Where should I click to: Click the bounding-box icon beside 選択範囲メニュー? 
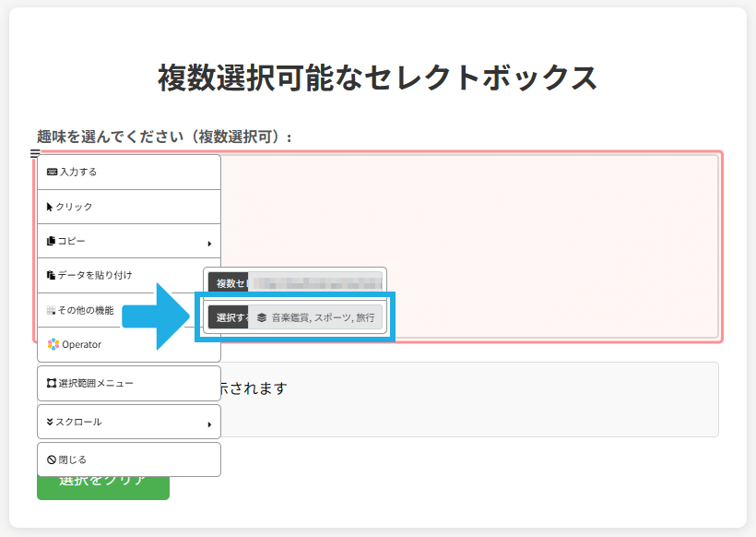tap(51, 383)
